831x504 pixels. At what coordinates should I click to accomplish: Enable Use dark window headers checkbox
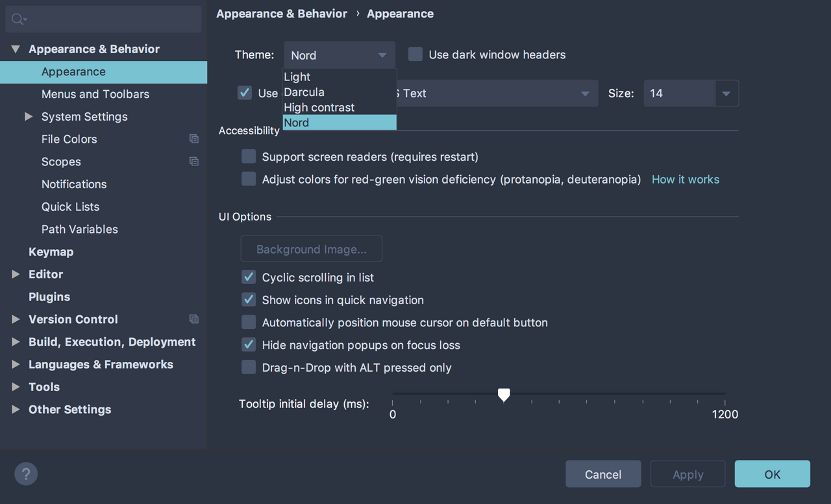coord(415,54)
